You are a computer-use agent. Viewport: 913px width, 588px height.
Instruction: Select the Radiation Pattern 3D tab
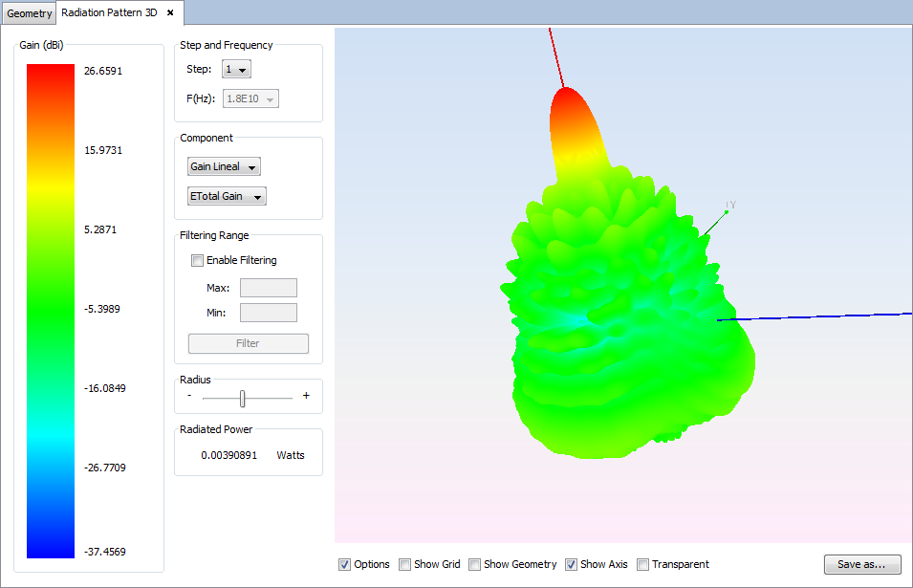coord(109,13)
